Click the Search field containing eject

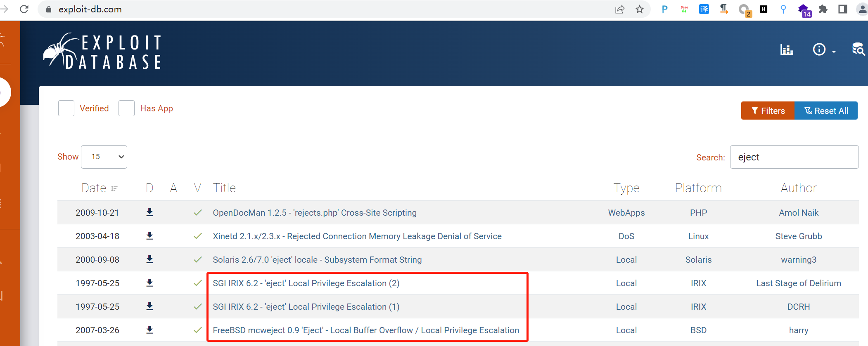(x=794, y=157)
